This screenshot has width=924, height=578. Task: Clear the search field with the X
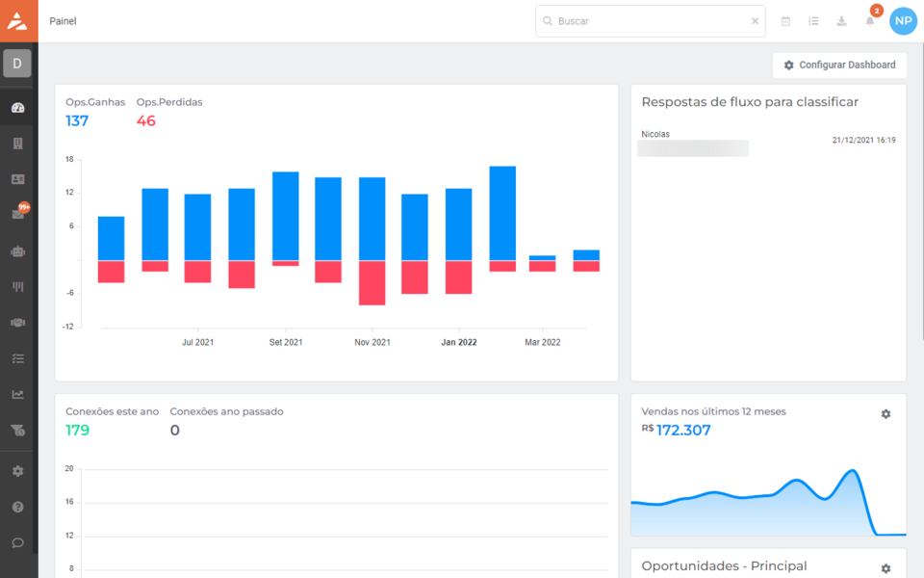click(x=755, y=21)
